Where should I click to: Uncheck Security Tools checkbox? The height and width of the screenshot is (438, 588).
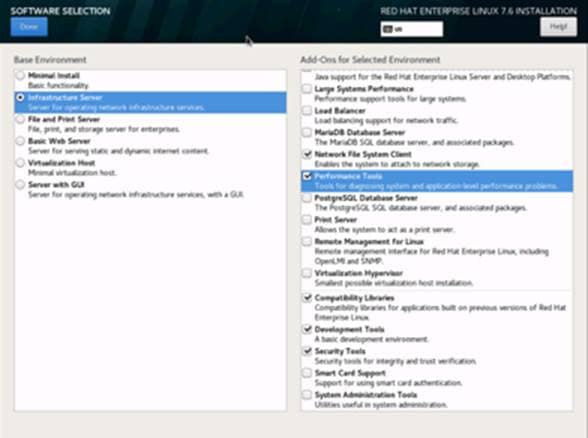point(307,351)
